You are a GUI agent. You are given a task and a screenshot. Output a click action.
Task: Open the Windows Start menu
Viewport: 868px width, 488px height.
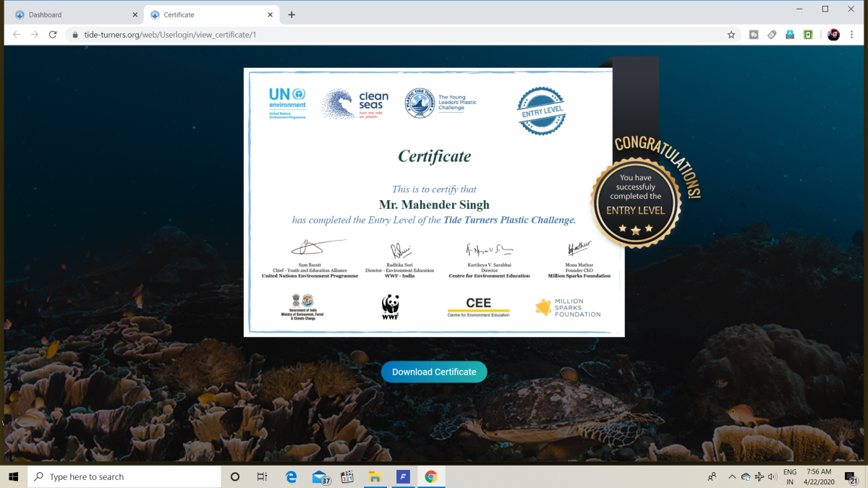14,476
